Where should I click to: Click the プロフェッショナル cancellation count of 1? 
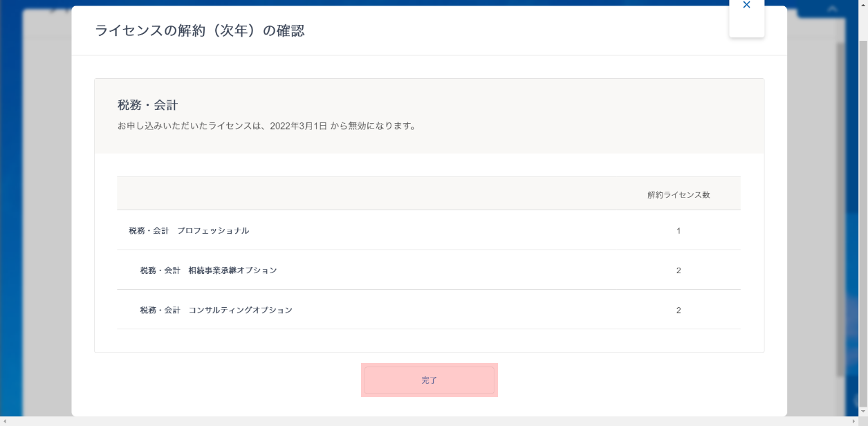point(678,231)
